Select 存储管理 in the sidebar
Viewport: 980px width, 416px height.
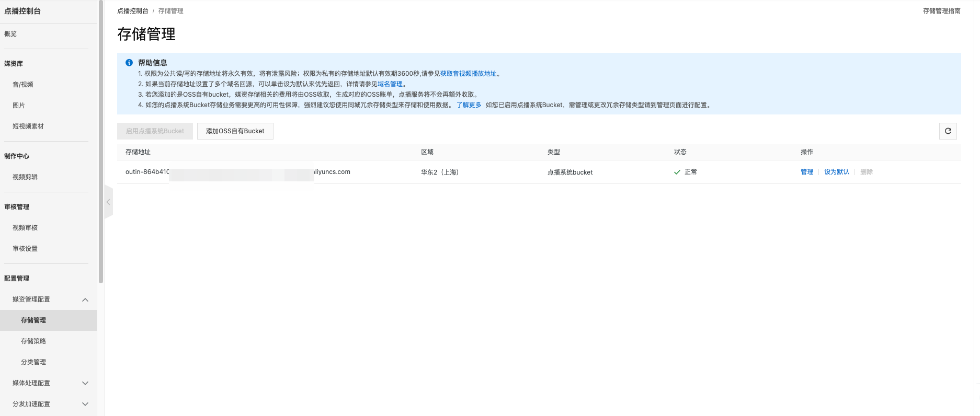(x=48, y=320)
